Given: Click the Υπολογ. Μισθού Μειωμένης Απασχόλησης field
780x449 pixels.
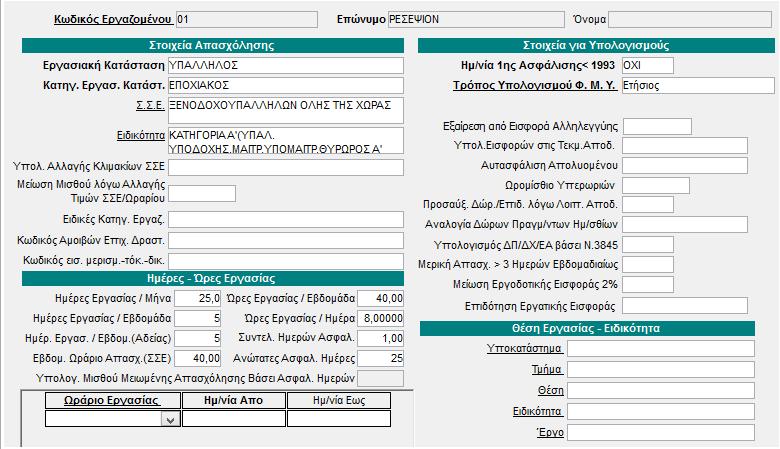Looking at the screenshot, I should click(381, 378).
